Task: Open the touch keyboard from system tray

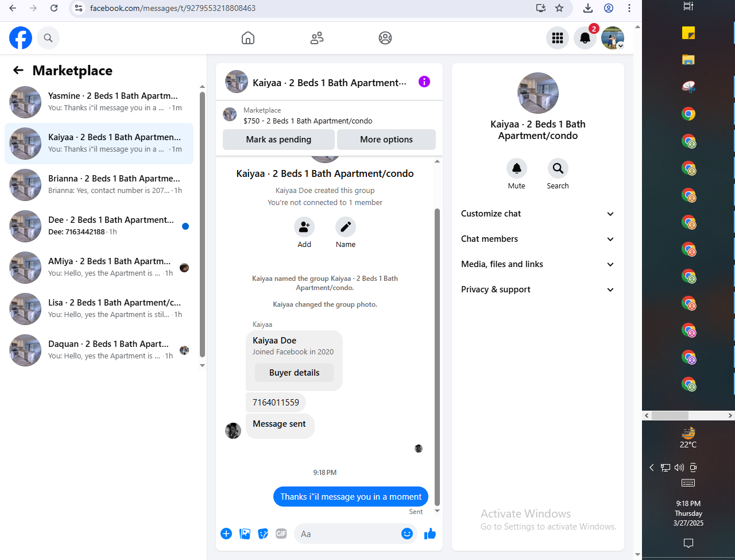Action: coord(688,483)
